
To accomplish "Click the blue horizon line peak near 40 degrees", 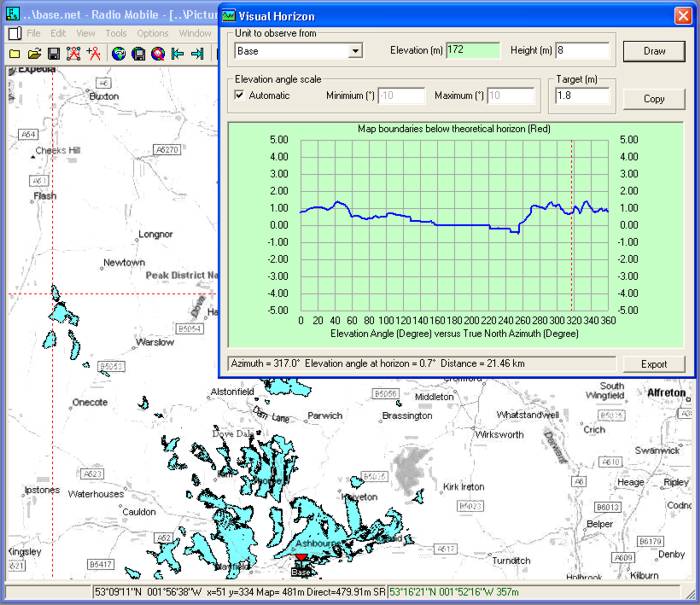I will 338,202.
